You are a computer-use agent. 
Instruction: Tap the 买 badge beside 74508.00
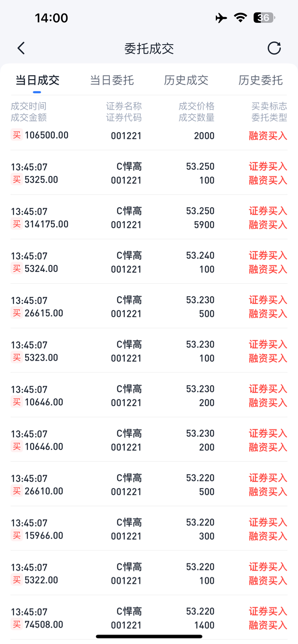pos(17,624)
